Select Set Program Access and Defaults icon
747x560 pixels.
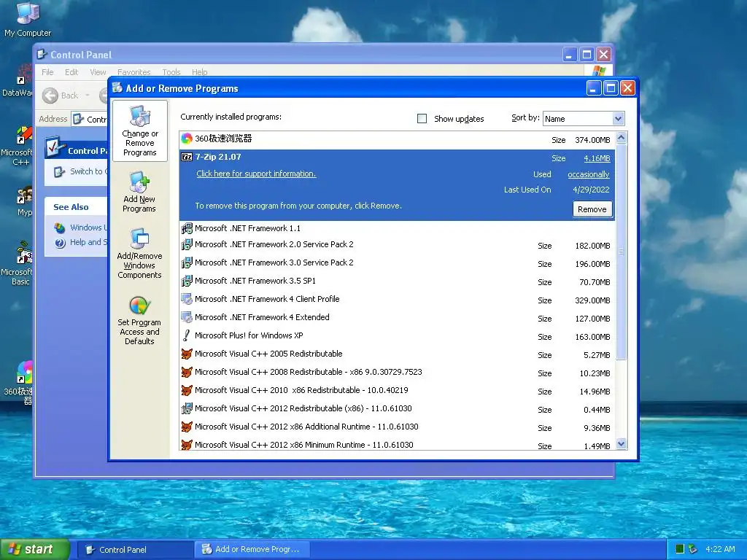tap(139, 306)
